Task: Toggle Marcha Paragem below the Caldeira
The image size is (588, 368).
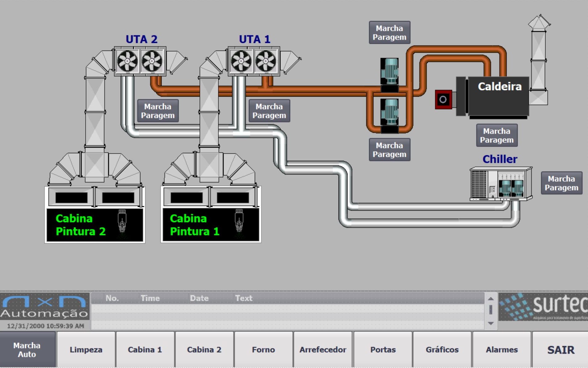Action: pyautogui.click(x=497, y=135)
